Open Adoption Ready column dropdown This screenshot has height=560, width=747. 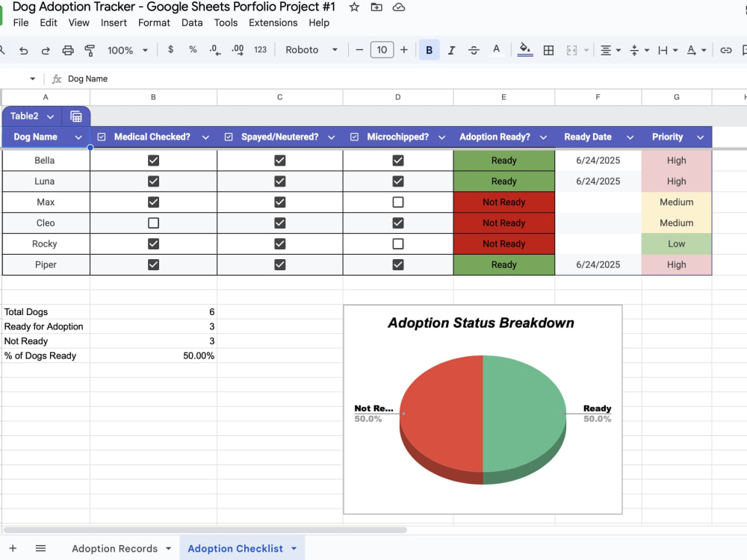point(543,137)
